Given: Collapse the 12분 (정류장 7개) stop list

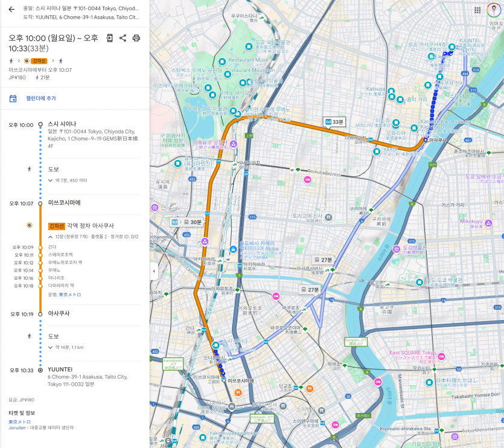Looking at the screenshot, I should [93, 237].
